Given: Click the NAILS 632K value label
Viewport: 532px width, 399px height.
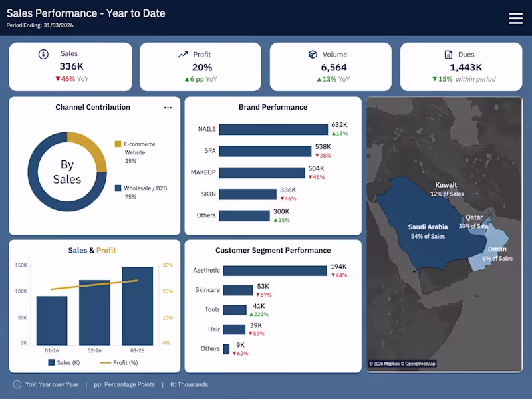Looking at the screenshot, I should 339,125.
